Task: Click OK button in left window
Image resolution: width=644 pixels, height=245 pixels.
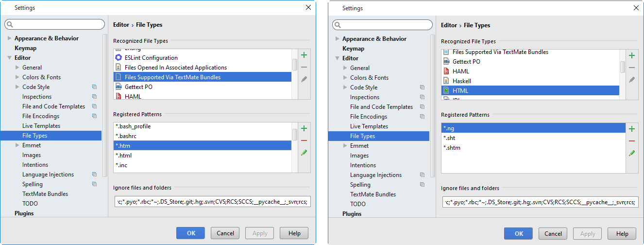Action: 191,233
